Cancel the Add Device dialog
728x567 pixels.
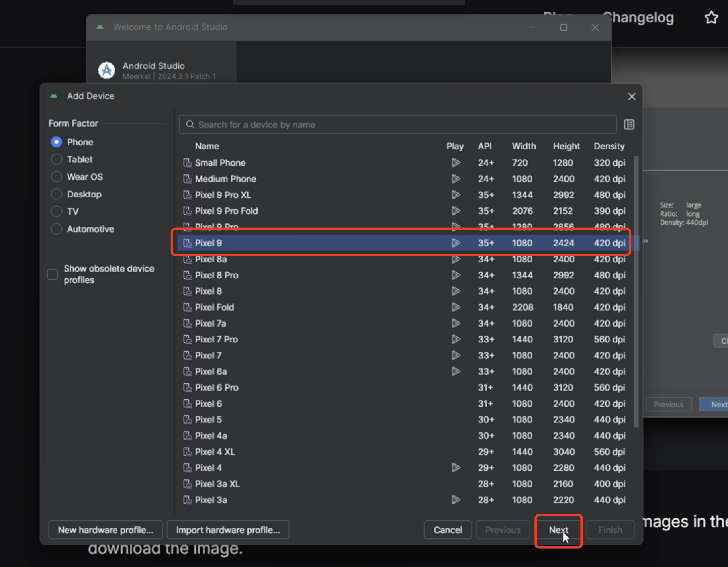click(448, 530)
